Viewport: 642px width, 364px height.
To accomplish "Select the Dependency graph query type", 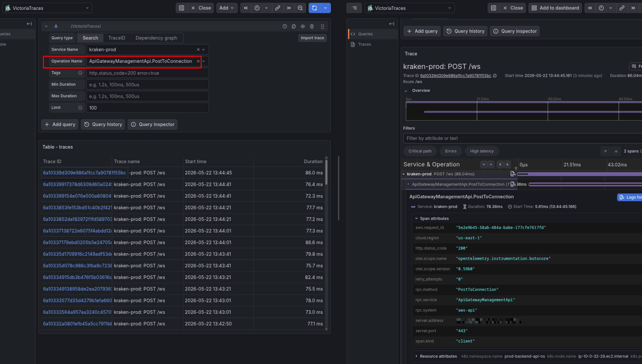I will coord(156,38).
